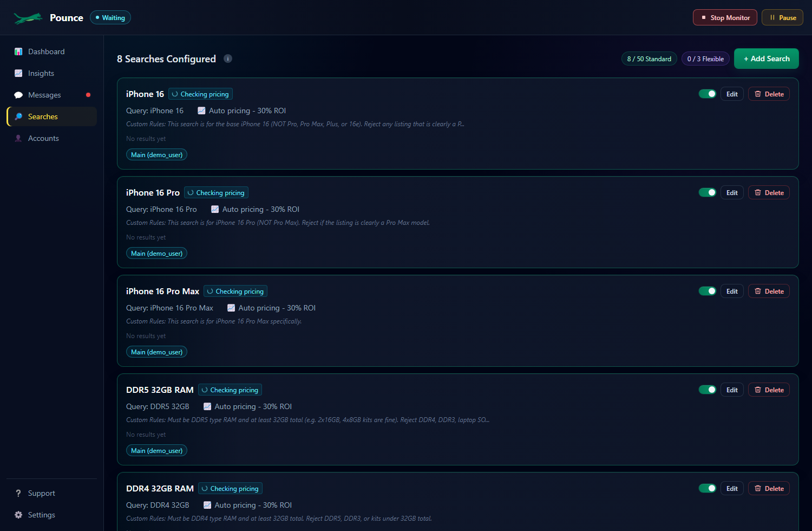The image size is (812, 531).
Task: Click iPhone 16 Pro Checking pricing badge
Action: pyautogui.click(x=216, y=192)
